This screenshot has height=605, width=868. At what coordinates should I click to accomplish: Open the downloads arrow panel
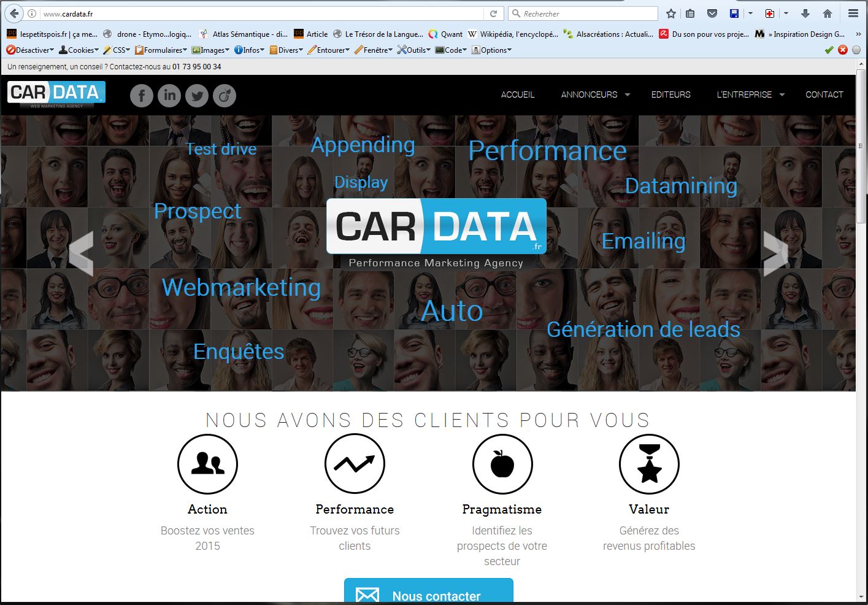point(806,13)
